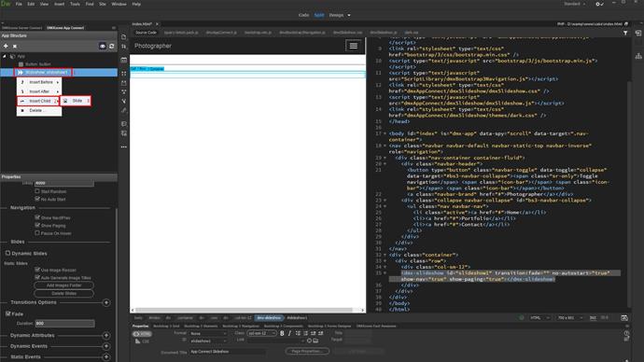Click the Live View Options icon in vertical toolbar
Image resolution: width=644 pixels, height=362 pixels.
123,60
